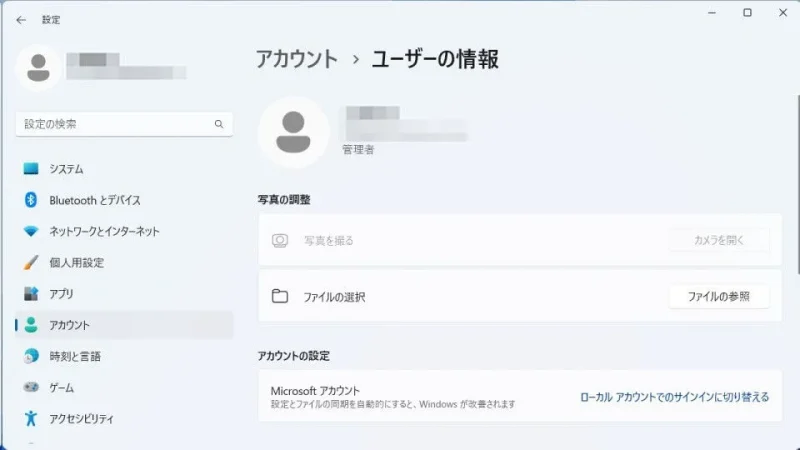Click the アカウント breadcrumb link
This screenshot has height=450, width=800.
[296, 59]
